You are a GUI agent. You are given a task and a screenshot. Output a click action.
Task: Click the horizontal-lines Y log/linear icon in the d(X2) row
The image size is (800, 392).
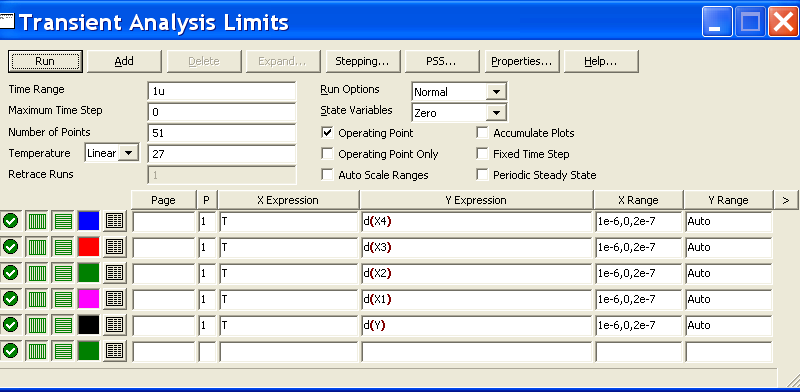pyautogui.click(x=63, y=273)
